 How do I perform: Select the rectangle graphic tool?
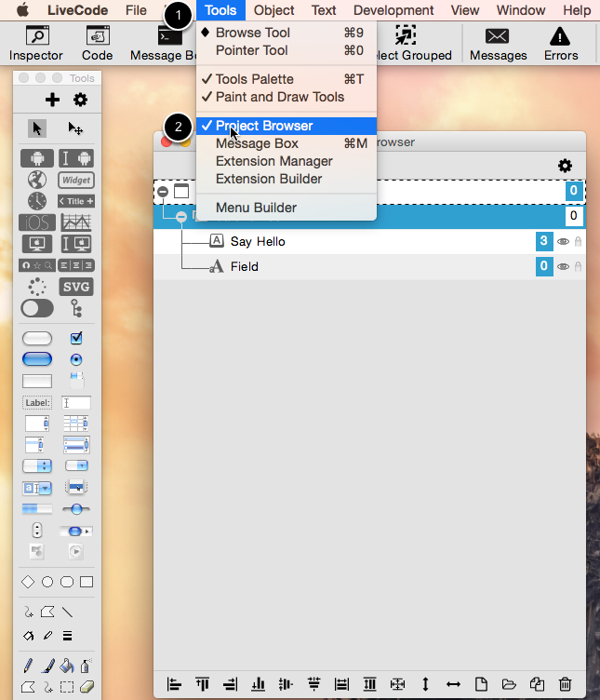point(87,582)
